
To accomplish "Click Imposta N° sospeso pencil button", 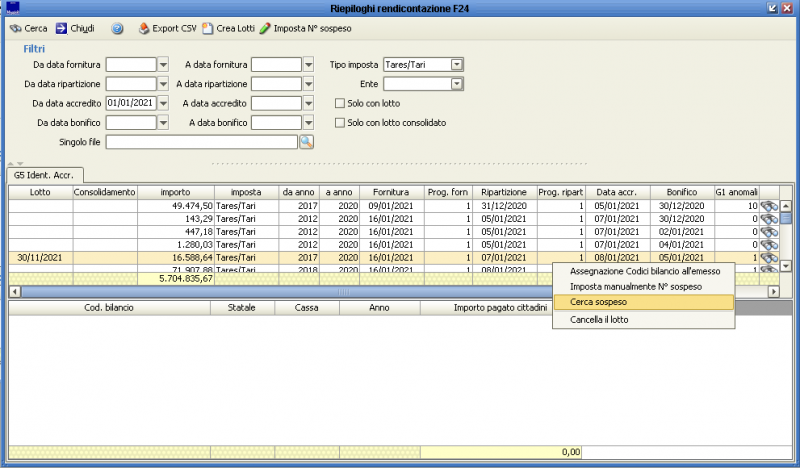I will [305, 29].
